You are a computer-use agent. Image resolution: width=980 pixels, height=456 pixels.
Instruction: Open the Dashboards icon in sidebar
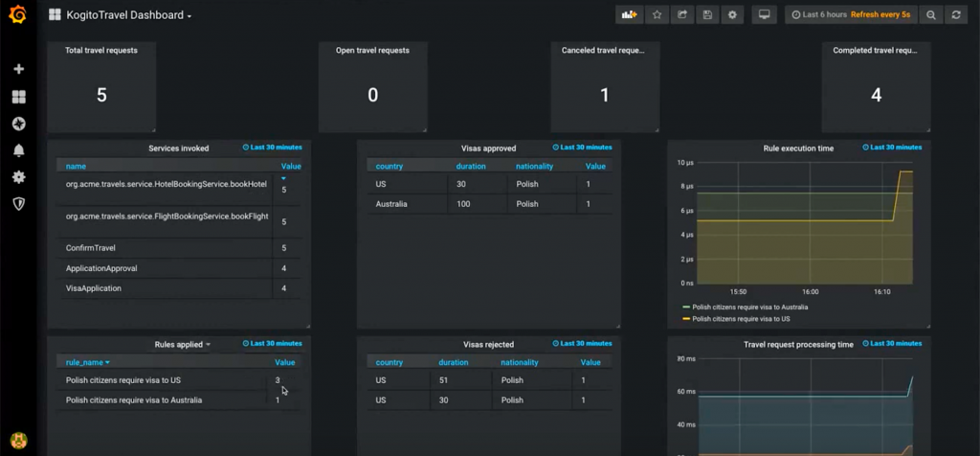[x=18, y=97]
